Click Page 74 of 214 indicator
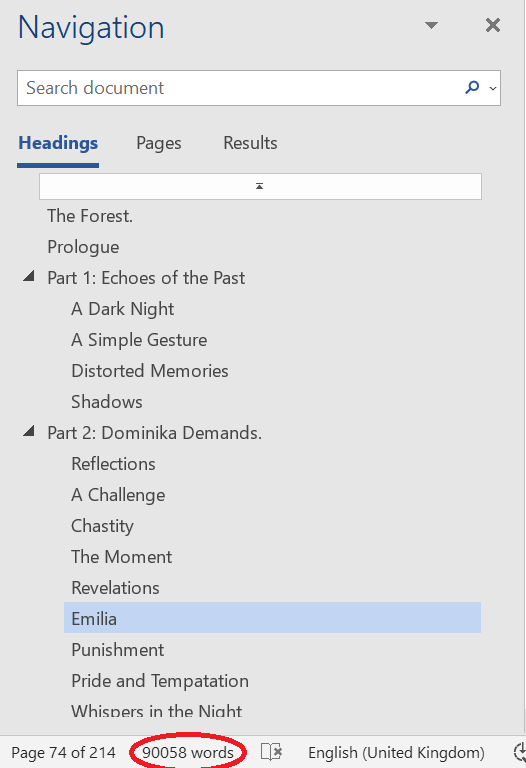The image size is (526, 768). click(x=64, y=752)
